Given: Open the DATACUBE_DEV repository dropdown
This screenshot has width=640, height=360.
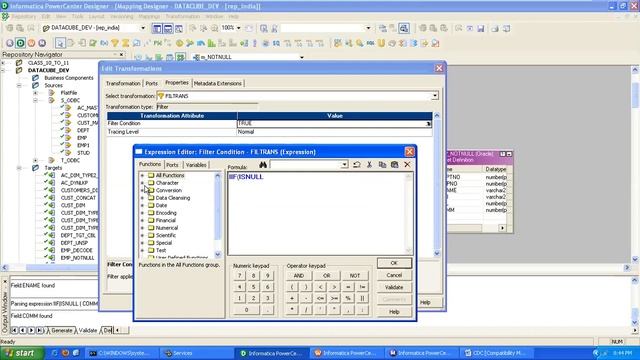Looking at the screenshot, I should (x=143, y=28).
